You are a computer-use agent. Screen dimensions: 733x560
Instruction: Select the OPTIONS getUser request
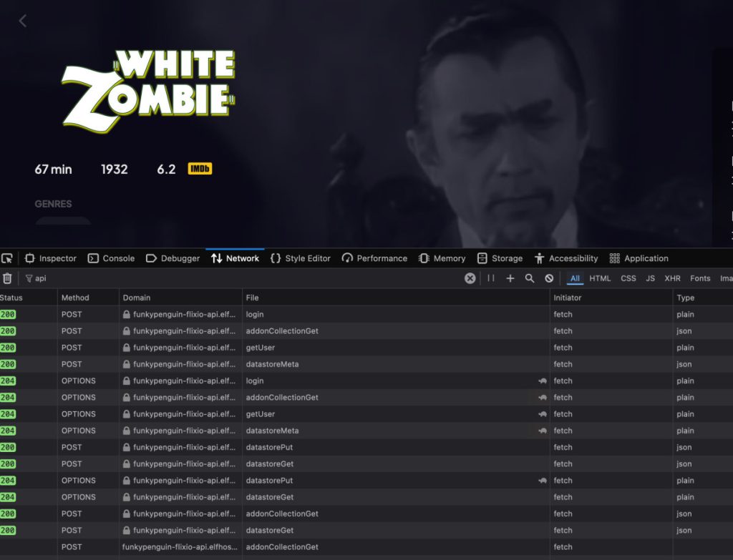(366, 414)
